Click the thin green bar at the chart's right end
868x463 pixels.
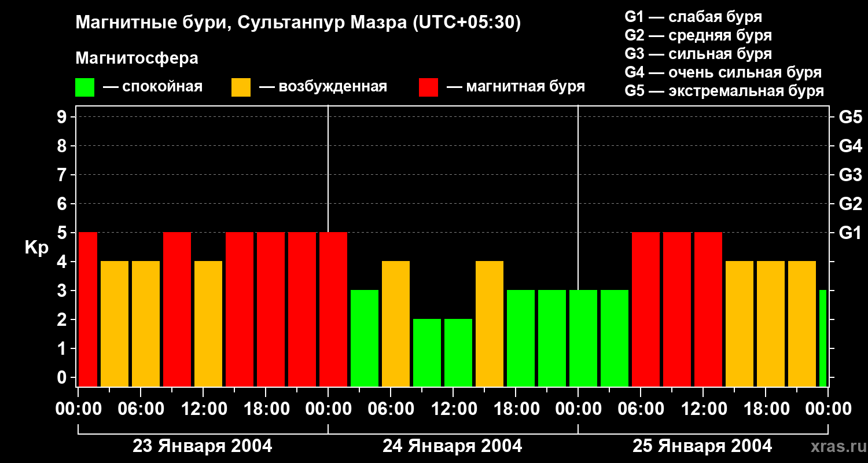click(823, 338)
